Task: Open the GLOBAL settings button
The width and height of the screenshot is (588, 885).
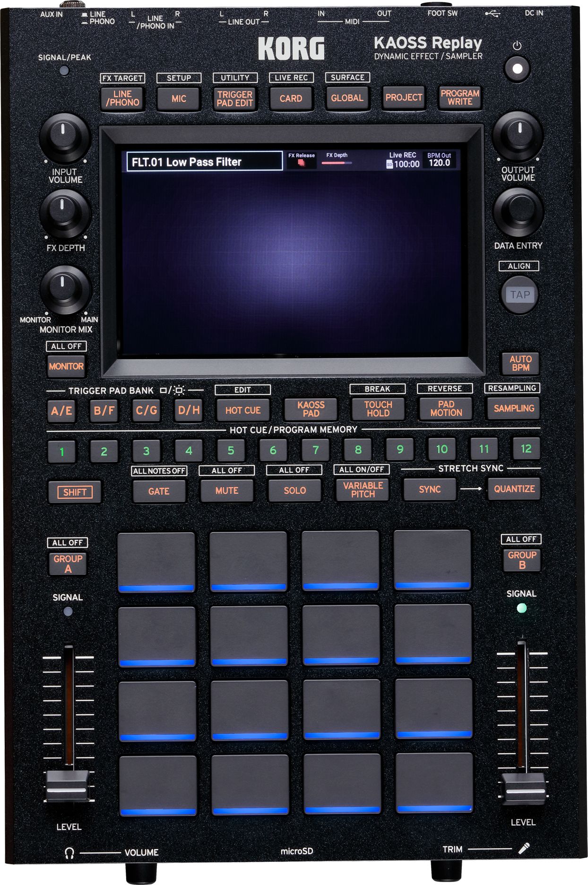Action: (x=347, y=98)
